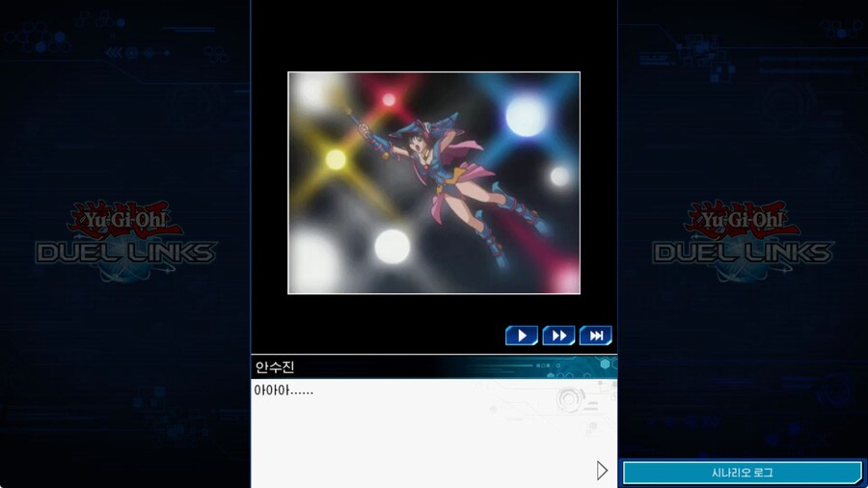The image size is (868, 488).
Task: Select the speaker name 안수진
Action: [274, 367]
